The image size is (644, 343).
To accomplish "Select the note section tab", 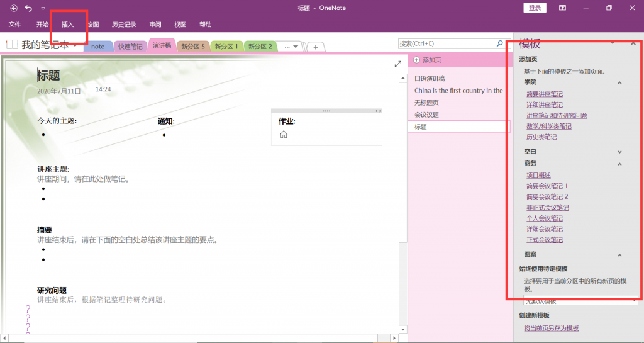I will tap(97, 47).
